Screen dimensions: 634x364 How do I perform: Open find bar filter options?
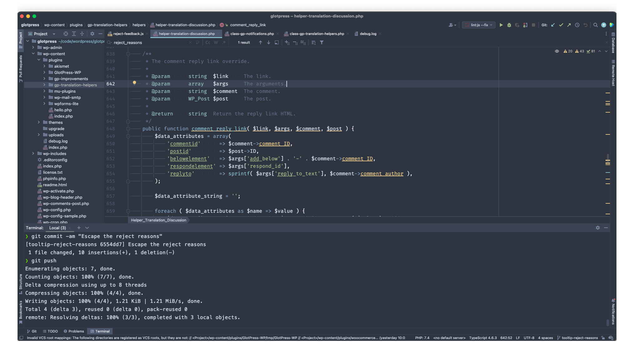322,42
